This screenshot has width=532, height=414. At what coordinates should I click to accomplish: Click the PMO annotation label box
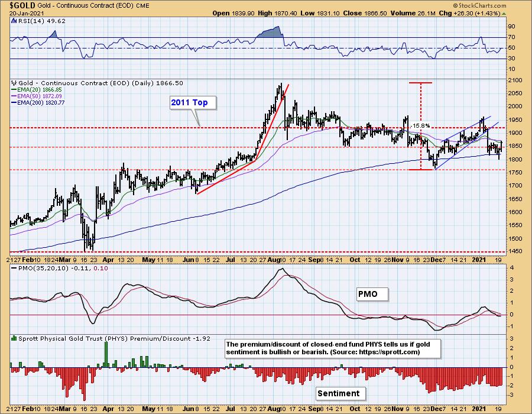coord(372,294)
